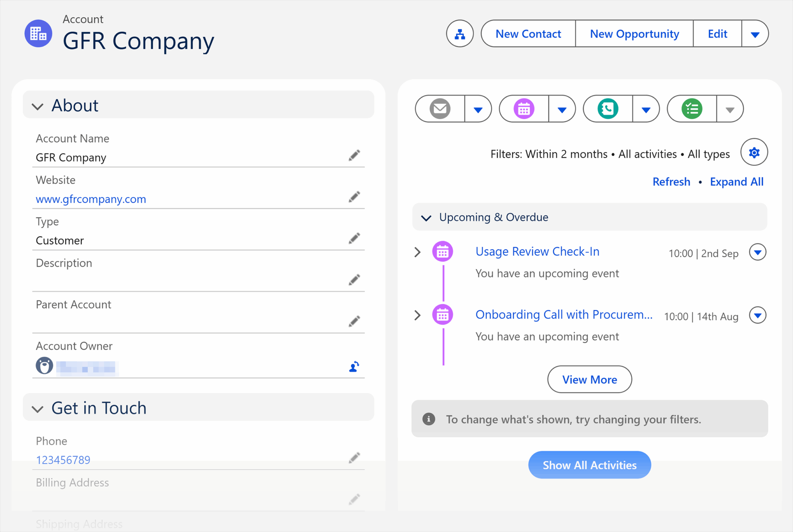Select the New Event calendar icon

524,109
